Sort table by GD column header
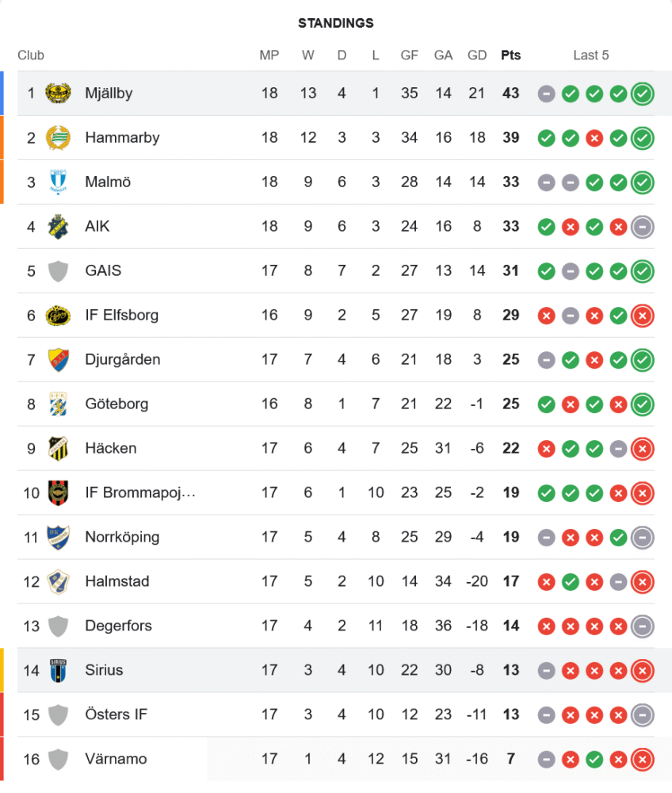The image size is (672, 793). [x=477, y=56]
